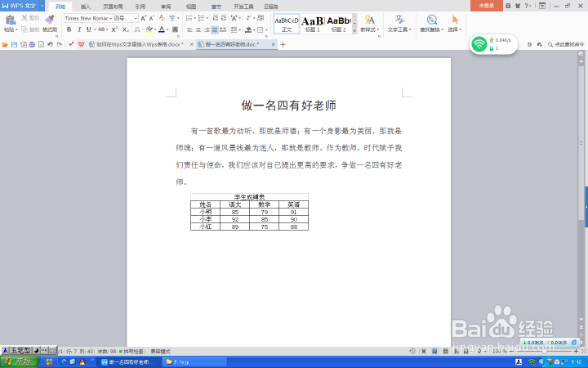
Task: Click the Select arrow tool button
Action: coord(455,24)
